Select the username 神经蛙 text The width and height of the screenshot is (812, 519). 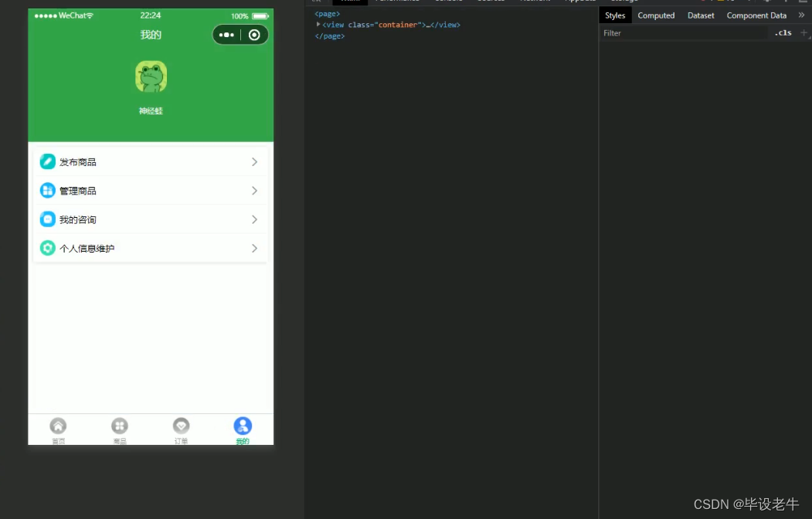[151, 110]
